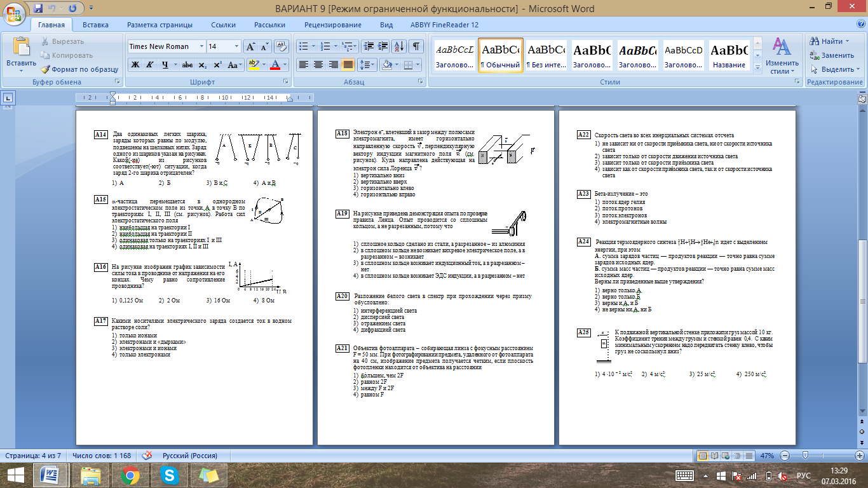Screen dimensions: 868x488
Task: Increase font size with the larger A
Action: click(250, 46)
